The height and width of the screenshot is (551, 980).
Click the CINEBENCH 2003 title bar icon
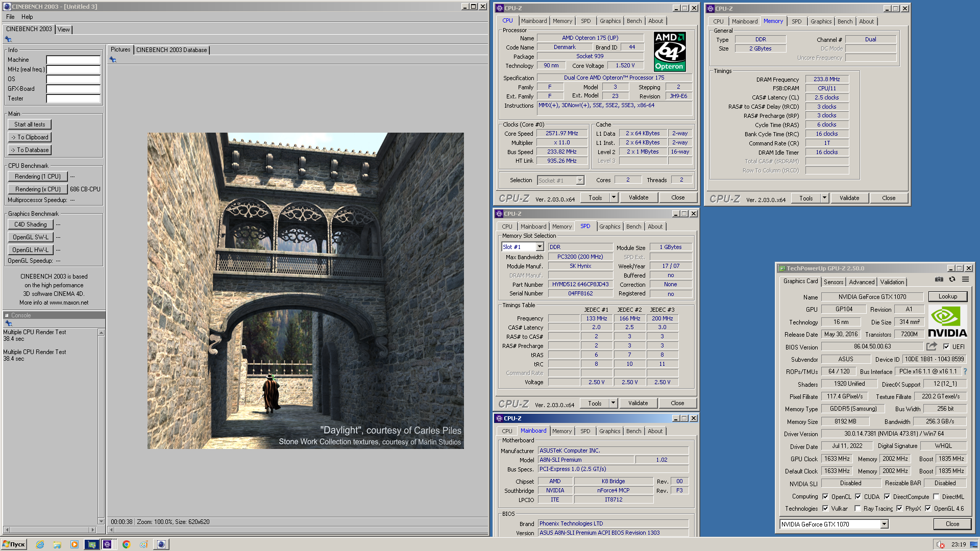tap(7, 7)
